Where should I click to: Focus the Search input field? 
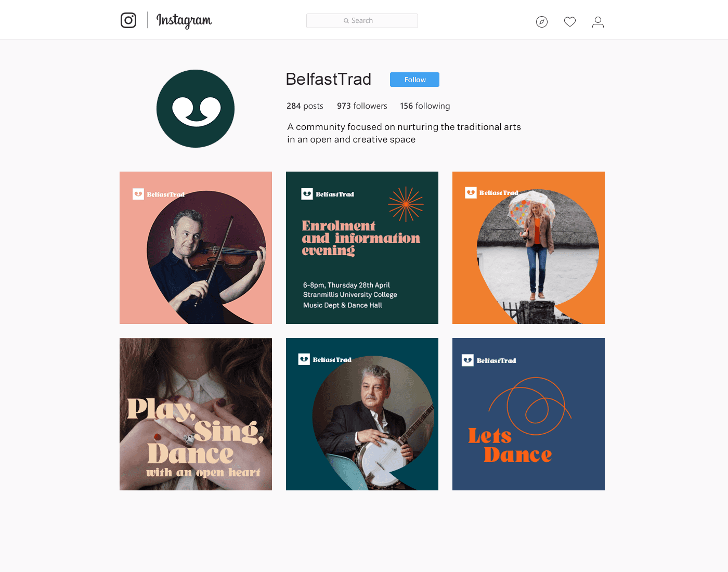(x=362, y=21)
